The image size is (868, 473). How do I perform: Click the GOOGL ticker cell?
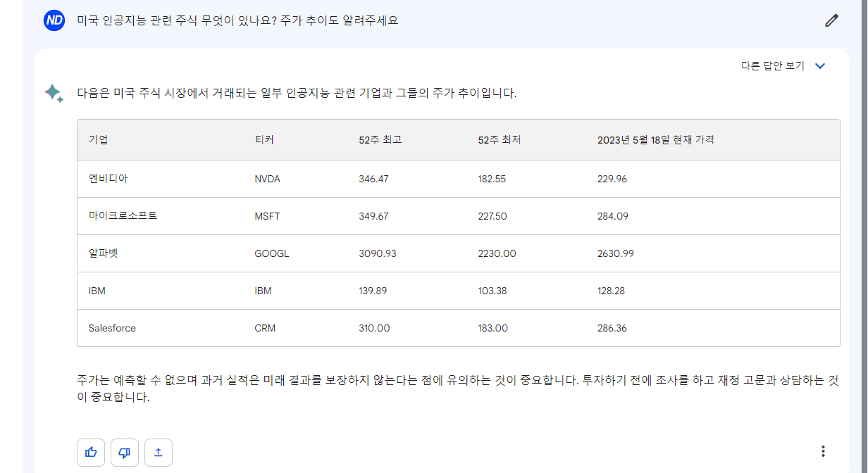click(x=272, y=253)
